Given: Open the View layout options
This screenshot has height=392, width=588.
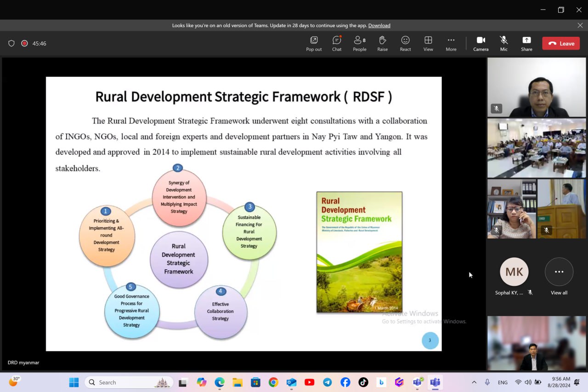Looking at the screenshot, I should pyautogui.click(x=428, y=43).
